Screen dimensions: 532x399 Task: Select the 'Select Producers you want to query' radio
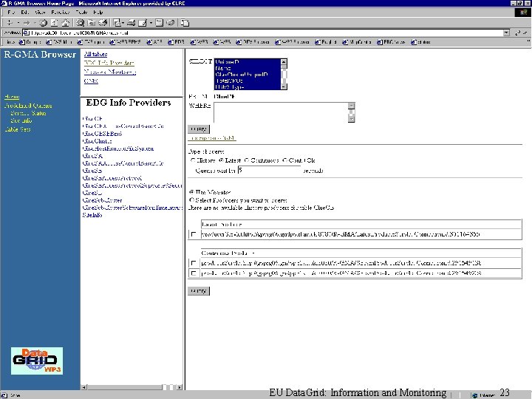(191, 200)
